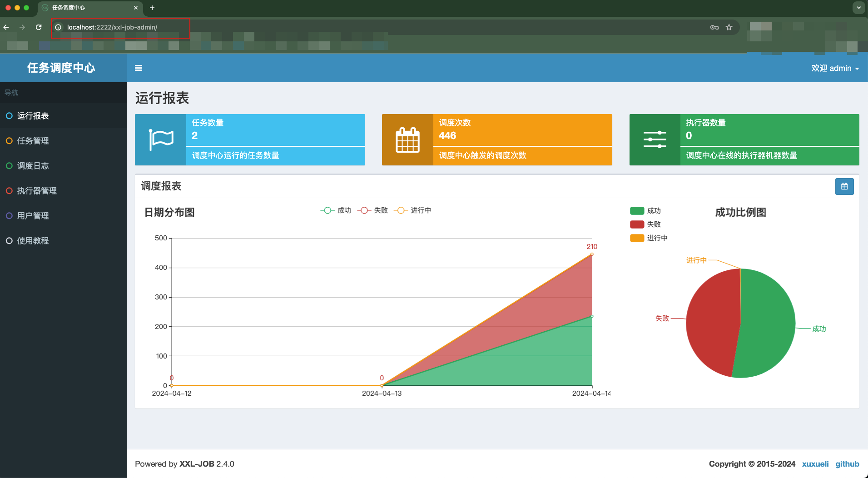Click the 运行报表 page heading

tap(162, 98)
